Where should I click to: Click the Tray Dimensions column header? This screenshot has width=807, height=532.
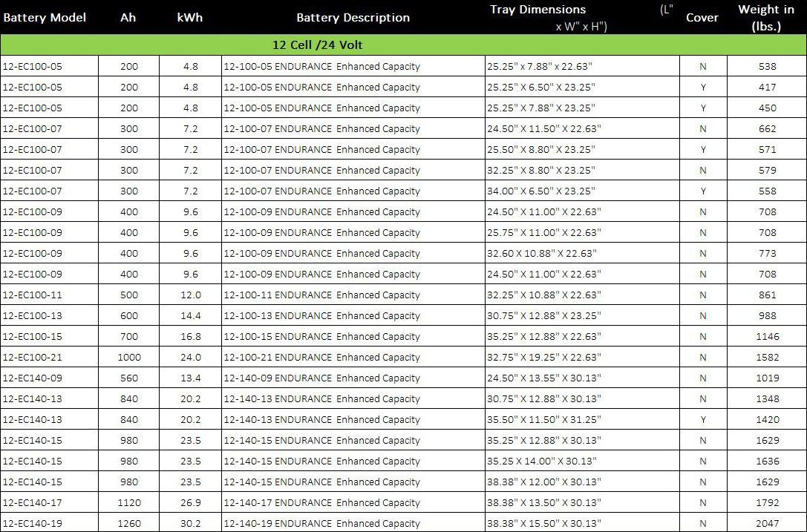[581, 18]
